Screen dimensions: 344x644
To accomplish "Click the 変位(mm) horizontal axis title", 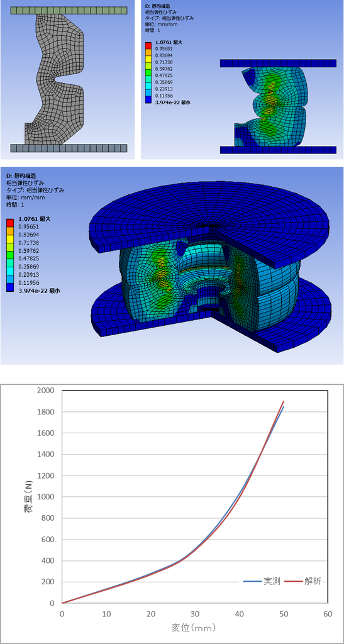I will click(x=194, y=628).
